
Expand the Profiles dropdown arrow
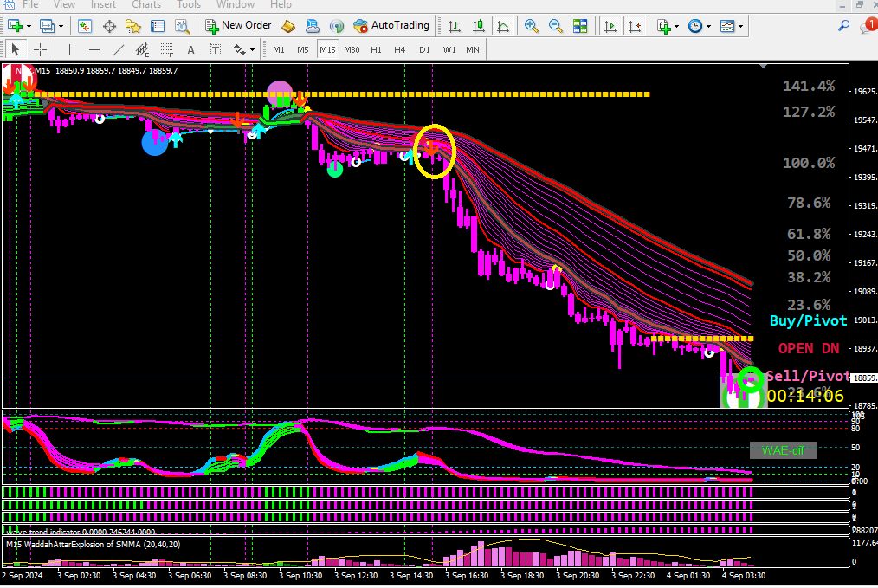tap(61, 26)
